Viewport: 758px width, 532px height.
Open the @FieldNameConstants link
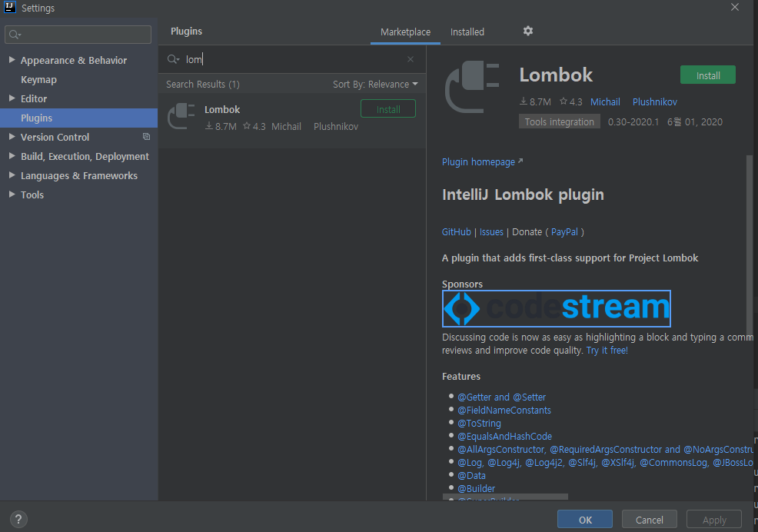(504, 410)
